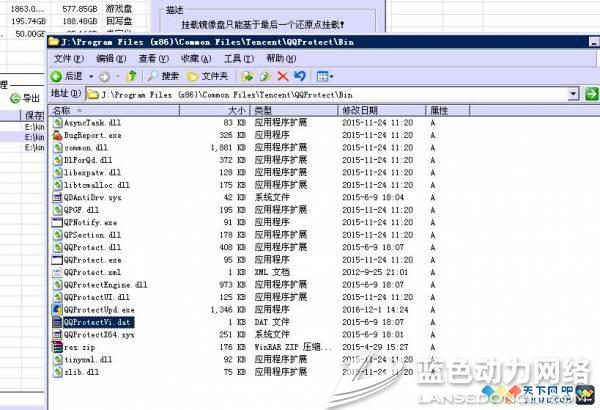The height and width of the screenshot is (410, 600).
Task: Click the red Delete X toolbar icon
Action: coord(283,76)
